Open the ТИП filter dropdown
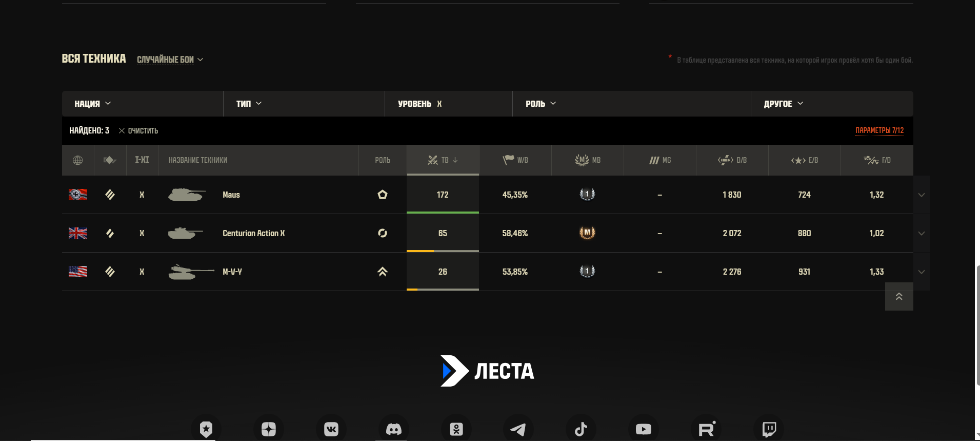This screenshot has width=980, height=441. point(249,104)
